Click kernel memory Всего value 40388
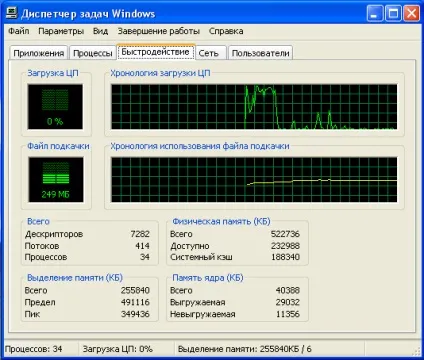Screen dimensions: 424x360 tap(288, 290)
